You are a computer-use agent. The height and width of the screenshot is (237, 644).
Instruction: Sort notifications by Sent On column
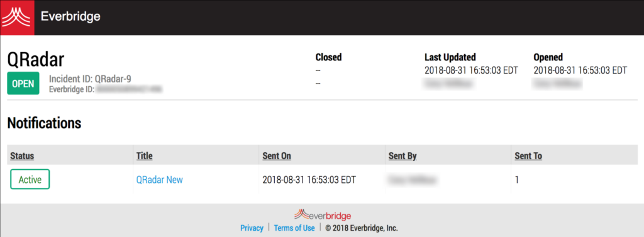(277, 156)
